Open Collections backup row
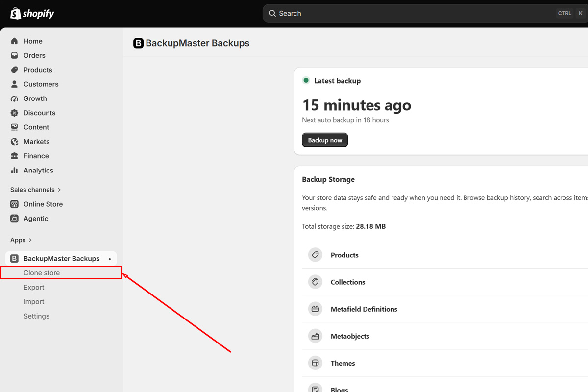588x392 pixels. pos(445,282)
